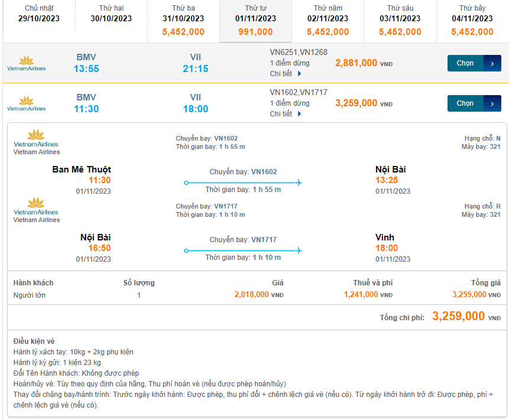Click arrow on Chọn button for 2,881,000 flight
The height and width of the screenshot is (420, 509).
tap(492, 63)
